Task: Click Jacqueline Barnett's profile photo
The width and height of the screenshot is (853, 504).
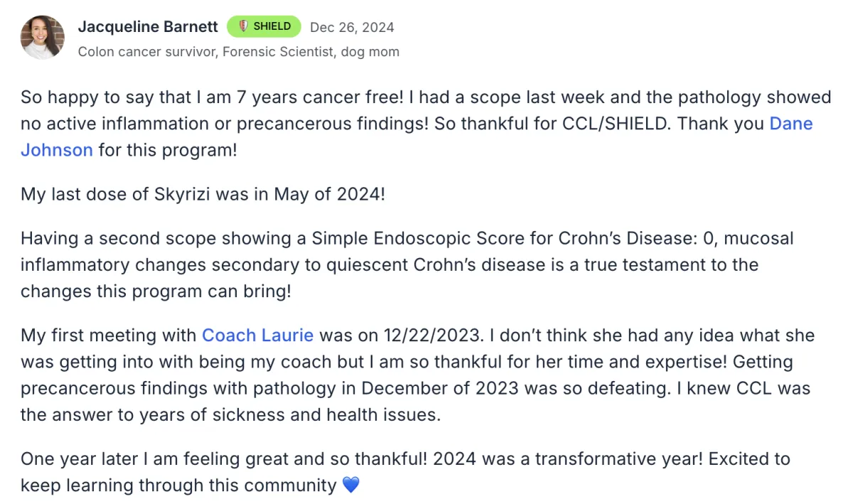Action: pos(43,38)
